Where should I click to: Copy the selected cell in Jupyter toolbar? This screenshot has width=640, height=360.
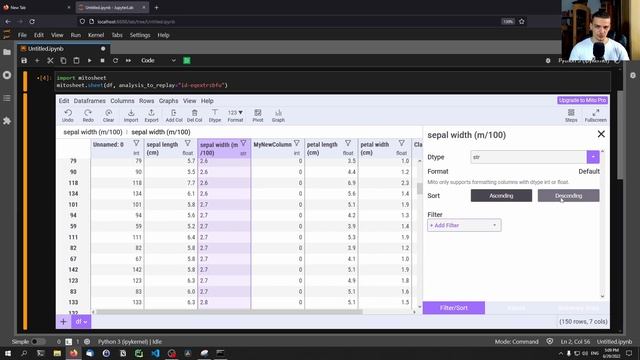coord(63,60)
